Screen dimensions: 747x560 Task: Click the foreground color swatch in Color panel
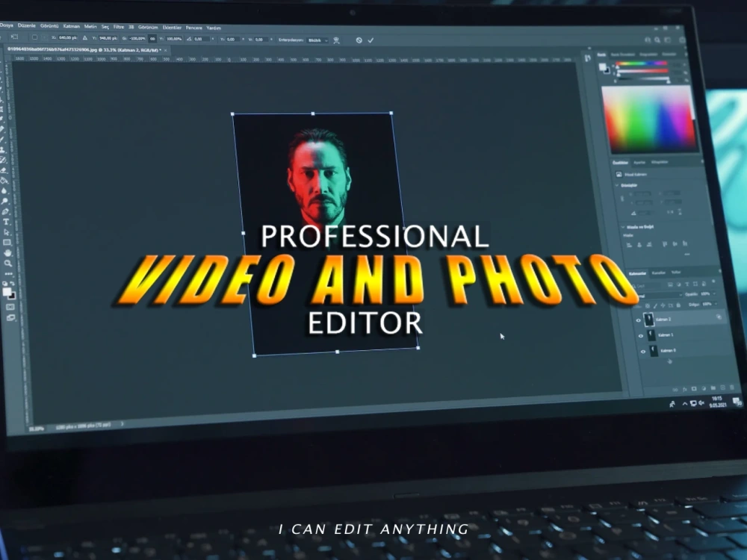click(603, 66)
